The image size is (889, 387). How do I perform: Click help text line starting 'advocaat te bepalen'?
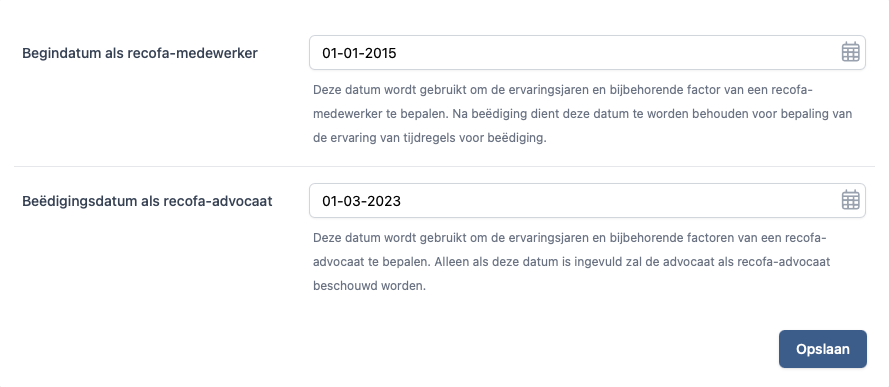[x=572, y=262]
